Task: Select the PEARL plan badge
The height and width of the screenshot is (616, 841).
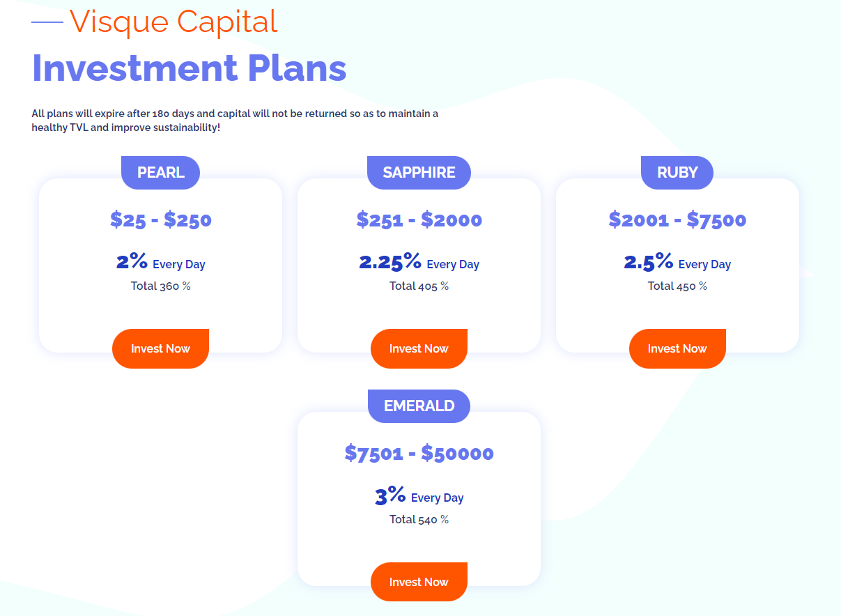Action: (x=160, y=173)
